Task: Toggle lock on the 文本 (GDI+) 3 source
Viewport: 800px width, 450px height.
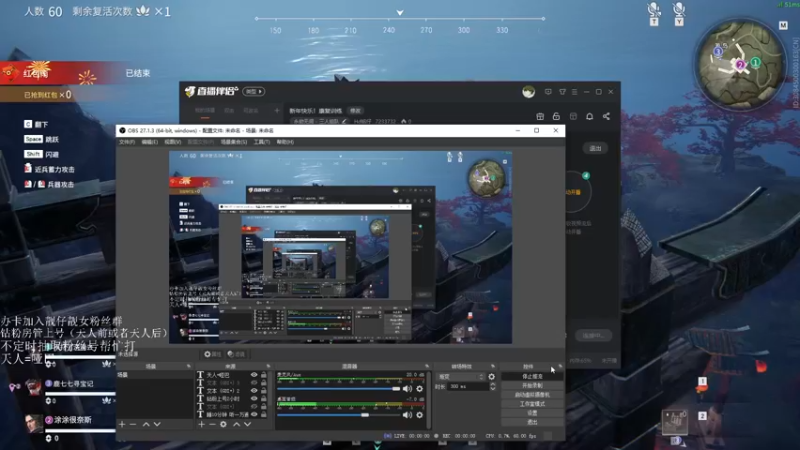Action: (x=264, y=383)
